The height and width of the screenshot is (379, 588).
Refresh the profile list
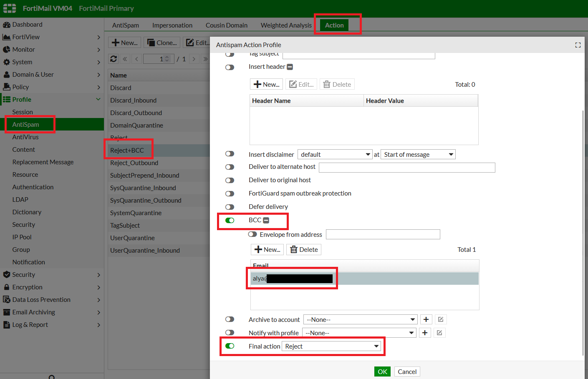114,59
